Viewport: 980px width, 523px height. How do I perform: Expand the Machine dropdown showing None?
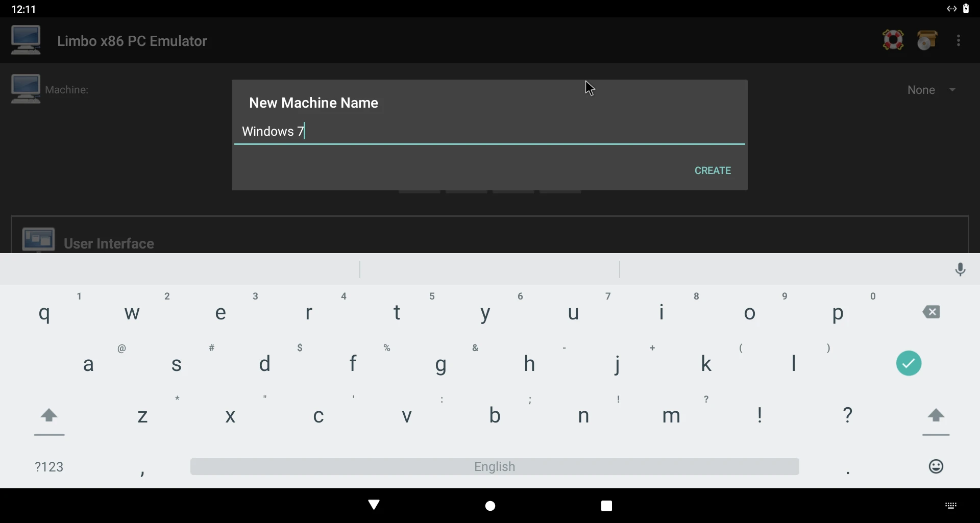point(932,90)
